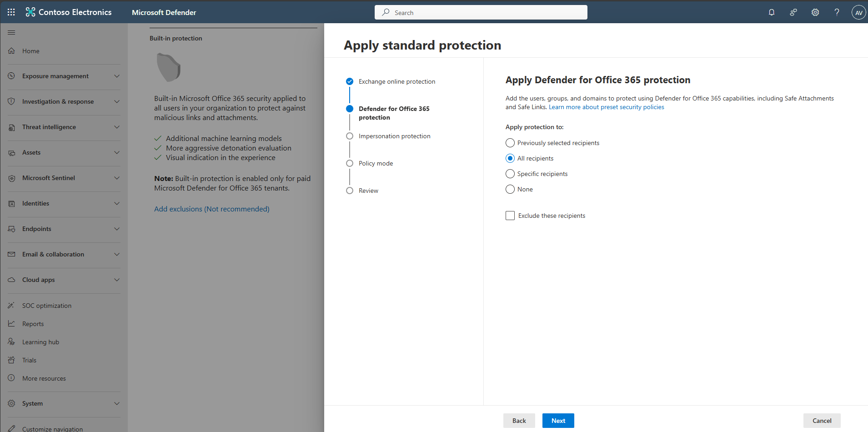Viewport: 868px width, 432px height.
Task: Click the Microsoft Defender header title
Action: (x=164, y=12)
